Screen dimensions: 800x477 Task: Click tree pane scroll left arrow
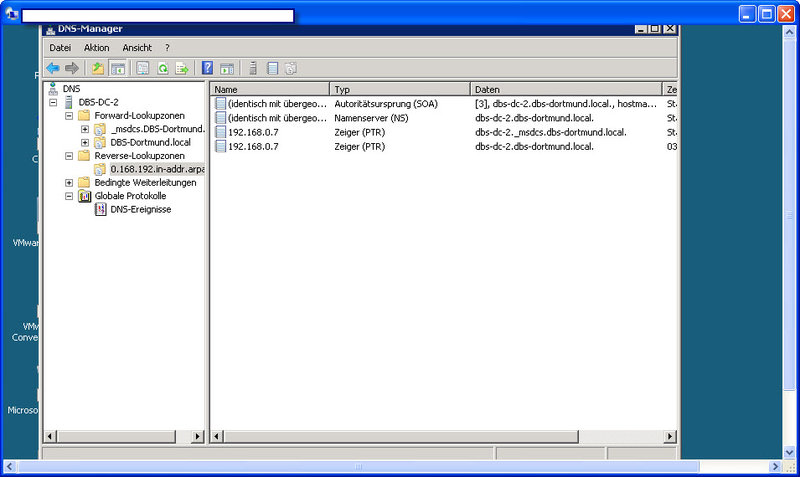(50, 436)
